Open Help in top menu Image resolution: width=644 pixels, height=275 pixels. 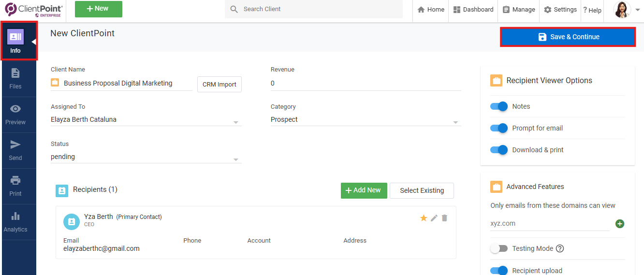click(592, 10)
